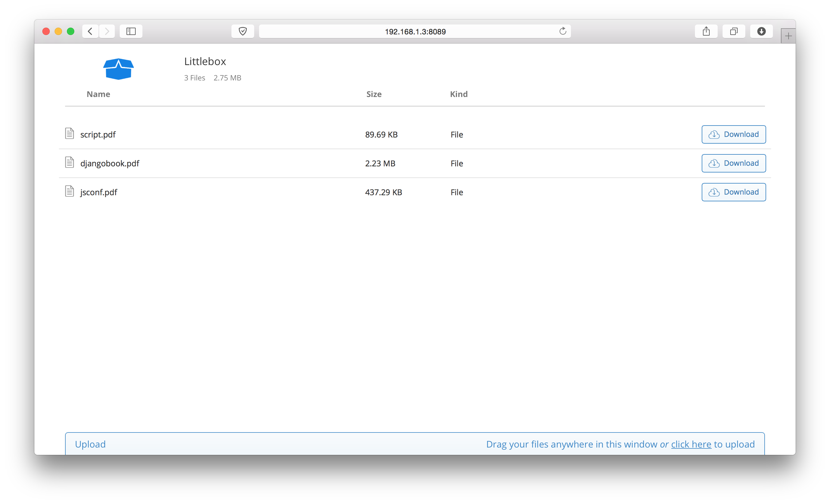830x504 pixels.
Task: Click the script.pdf file icon
Action: tap(69, 134)
